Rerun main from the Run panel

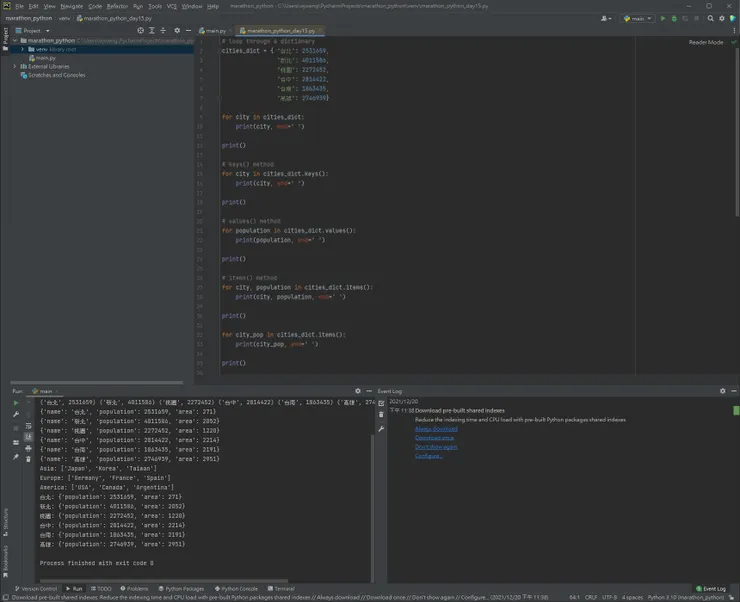tap(16, 403)
